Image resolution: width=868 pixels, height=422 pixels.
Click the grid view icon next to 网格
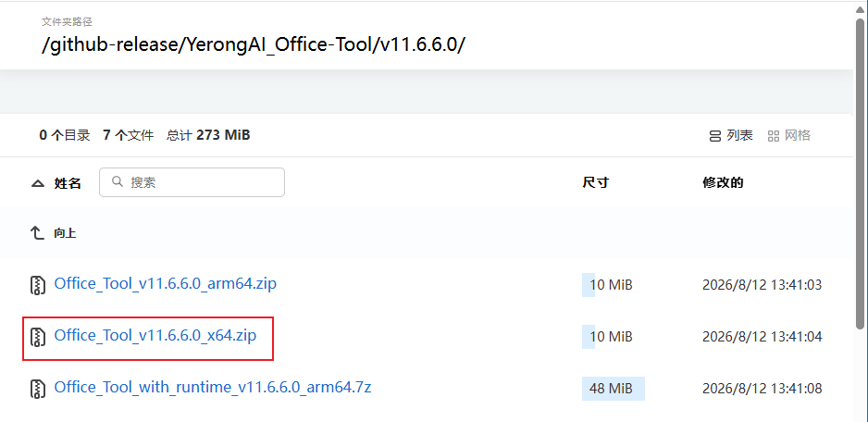[x=774, y=136]
